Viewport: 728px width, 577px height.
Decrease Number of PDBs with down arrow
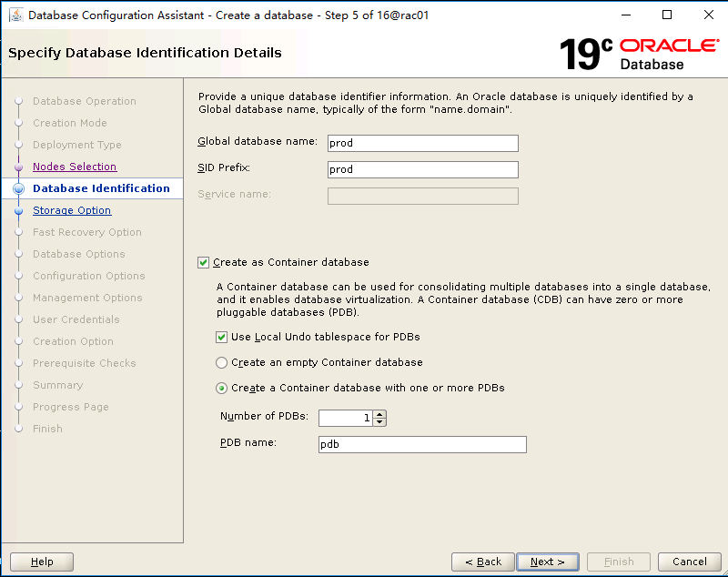pyautogui.click(x=379, y=421)
